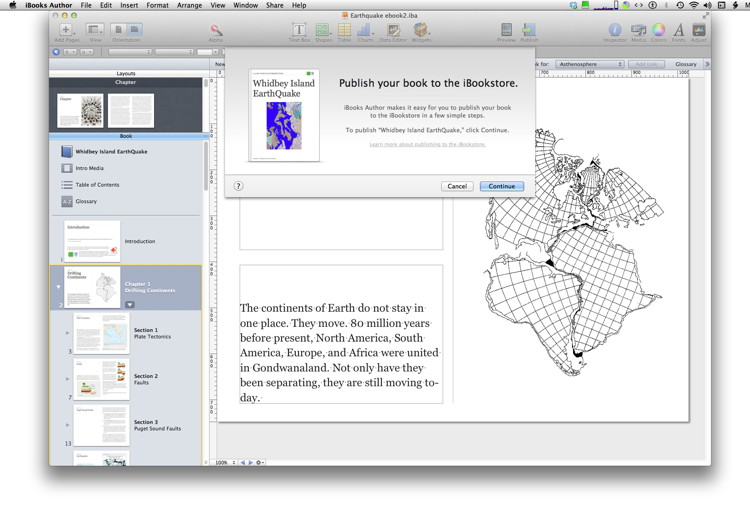This screenshot has width=750, height=507.
Task: Toggle full screen arrows in title bar
Action: coord(705,15)
